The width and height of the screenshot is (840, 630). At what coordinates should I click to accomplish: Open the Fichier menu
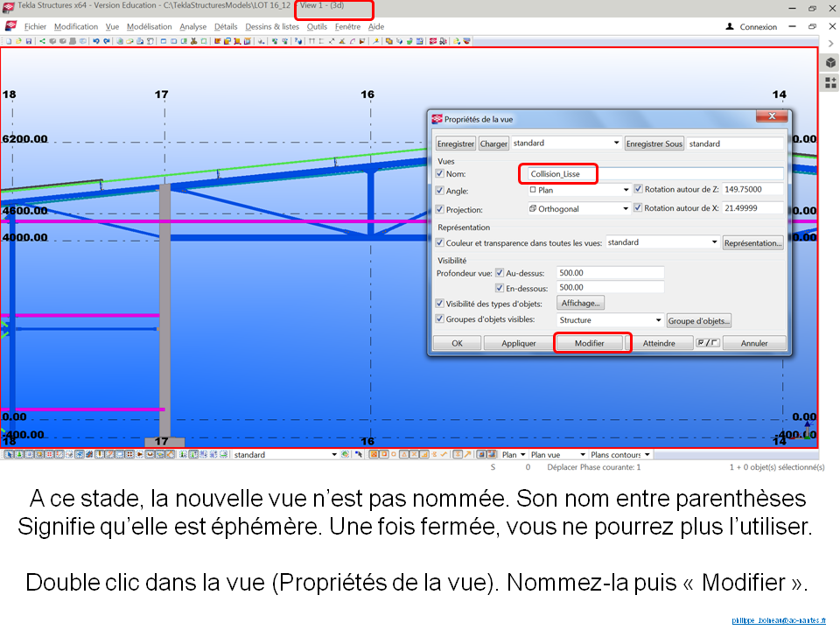[x=35, y=26]
